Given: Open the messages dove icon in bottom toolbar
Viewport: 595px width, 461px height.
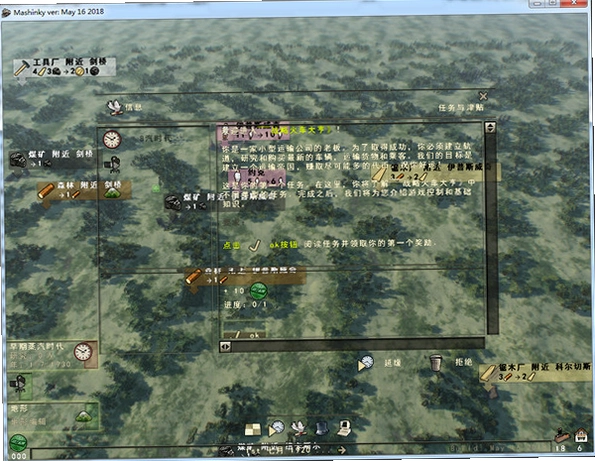Looking at the screenshot, I should pyautogui.click(x=299, y=428).
